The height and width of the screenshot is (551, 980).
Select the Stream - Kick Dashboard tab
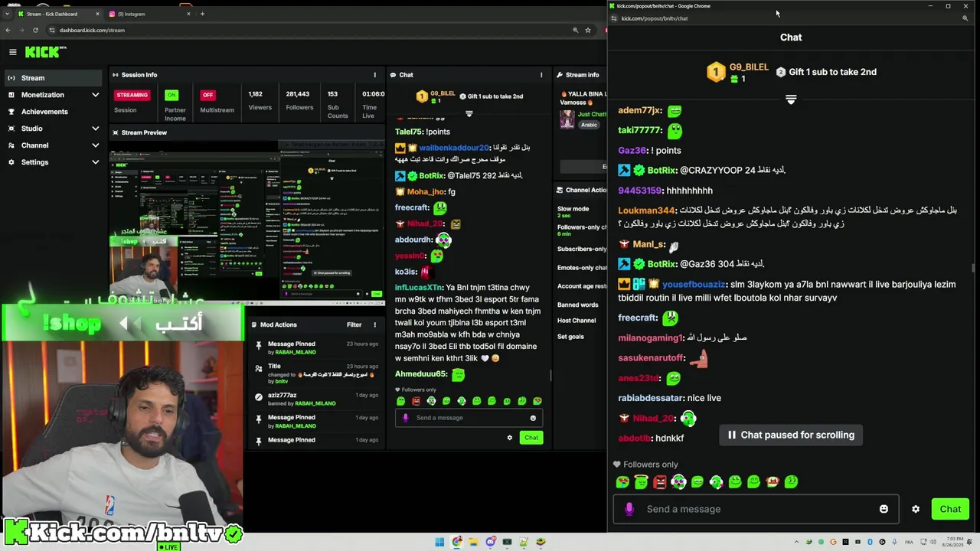(58, 14)
